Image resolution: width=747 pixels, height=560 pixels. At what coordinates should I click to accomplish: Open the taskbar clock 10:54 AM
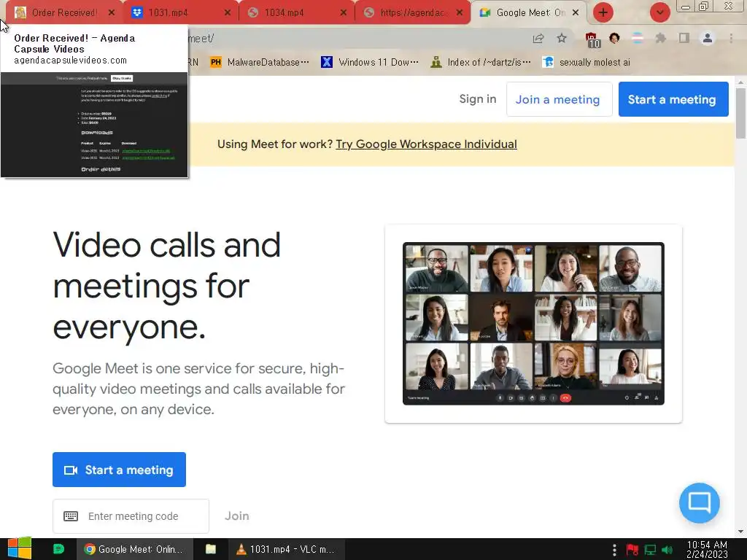[707, 549]
